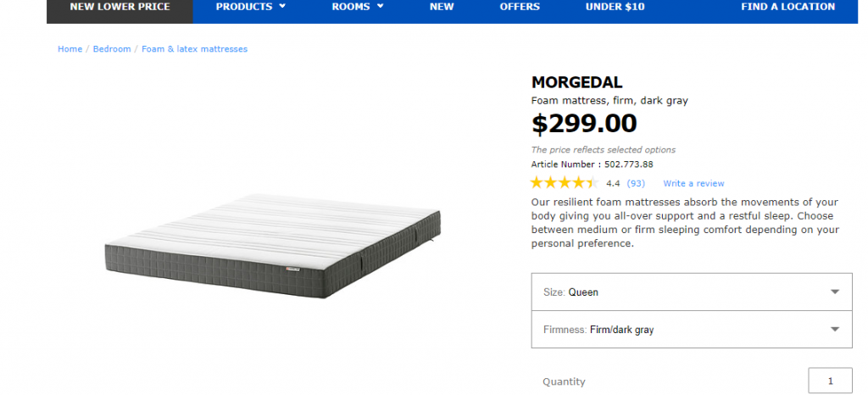Screen dimensions: 868x395
Task: Browse the Under $10 section
Action: (x=615, y=7)
